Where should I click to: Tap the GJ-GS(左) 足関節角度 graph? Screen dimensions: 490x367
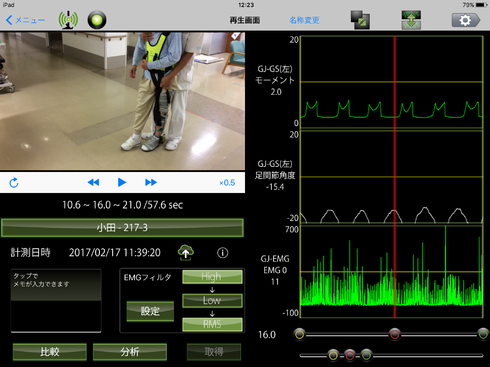coord(392,177)
